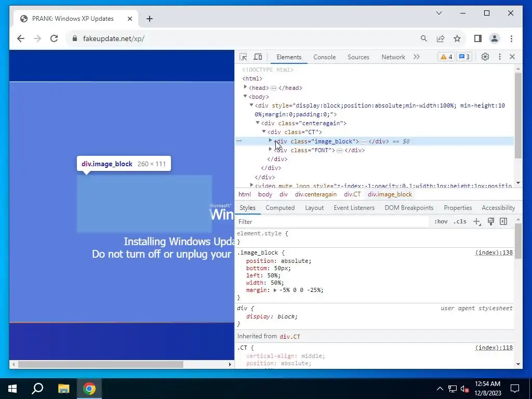532x399 pixels.
Task: Show hidden system tray icons
Action: (440, 389)
